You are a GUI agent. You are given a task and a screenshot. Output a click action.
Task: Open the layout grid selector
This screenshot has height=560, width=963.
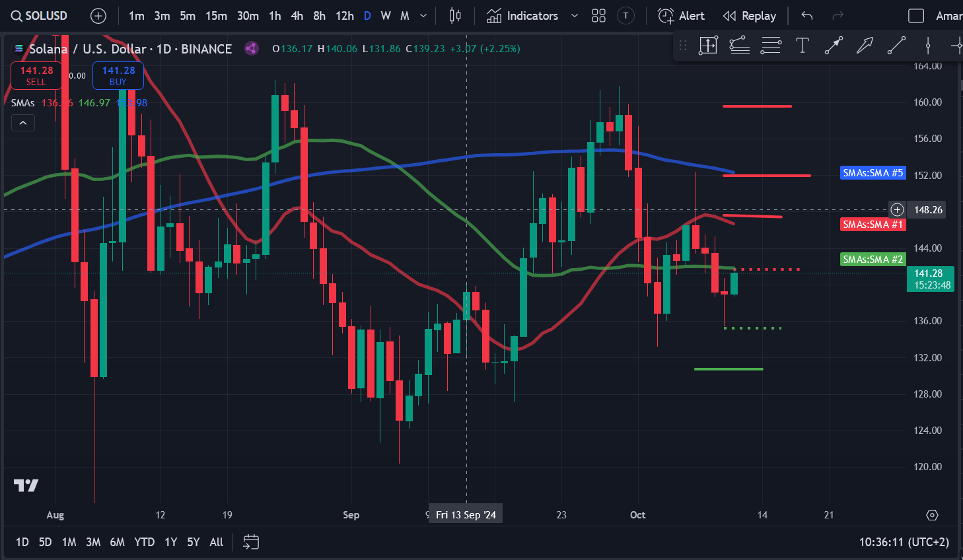598,16
